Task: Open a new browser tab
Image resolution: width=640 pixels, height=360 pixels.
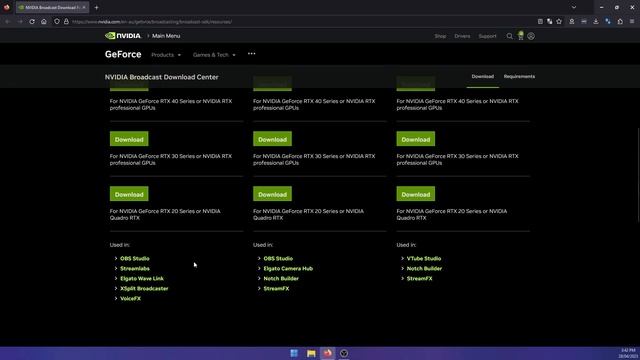Action: pos(96,7)
